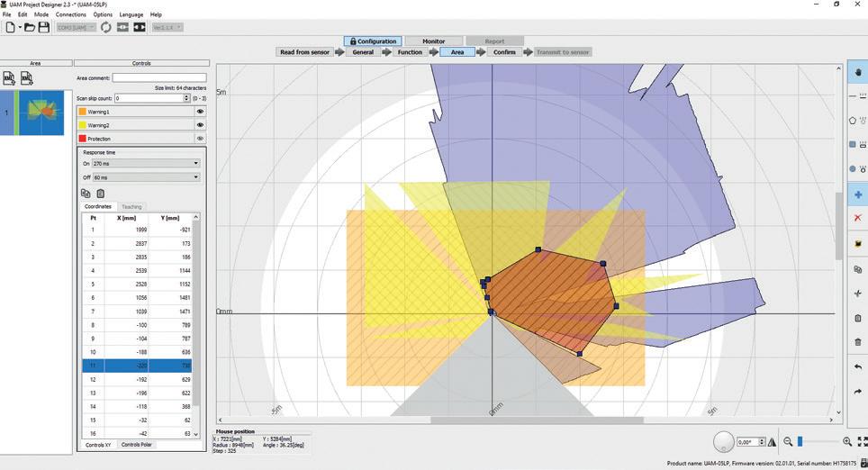This screenshot has width=868, height=470.
Task: Activate the blue plus add-point tool
Action: [858, 194]
